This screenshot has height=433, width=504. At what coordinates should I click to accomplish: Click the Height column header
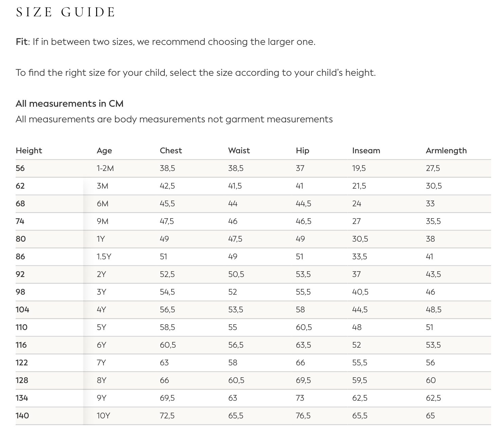(x=29, y=151)
